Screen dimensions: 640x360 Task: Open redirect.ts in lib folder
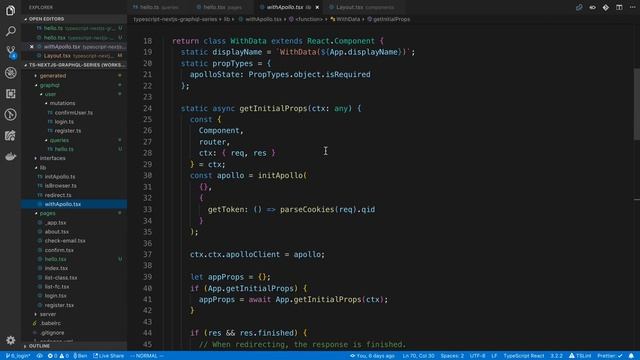74,195
